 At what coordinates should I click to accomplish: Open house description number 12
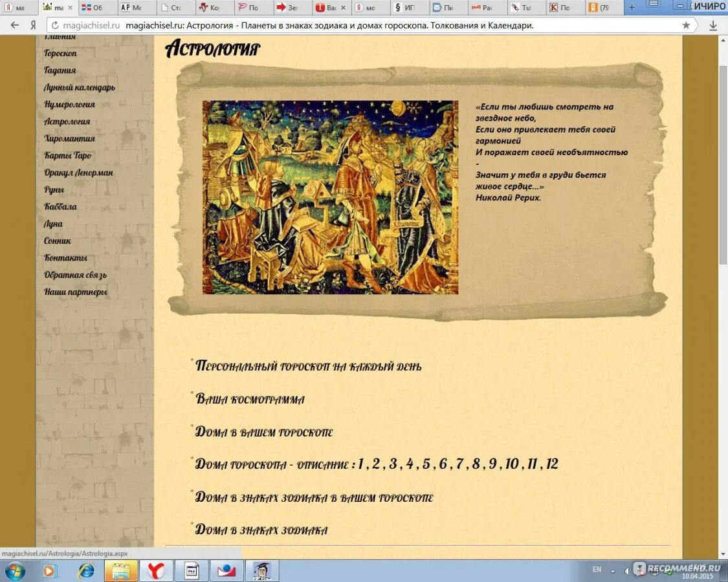click(552, 464)
